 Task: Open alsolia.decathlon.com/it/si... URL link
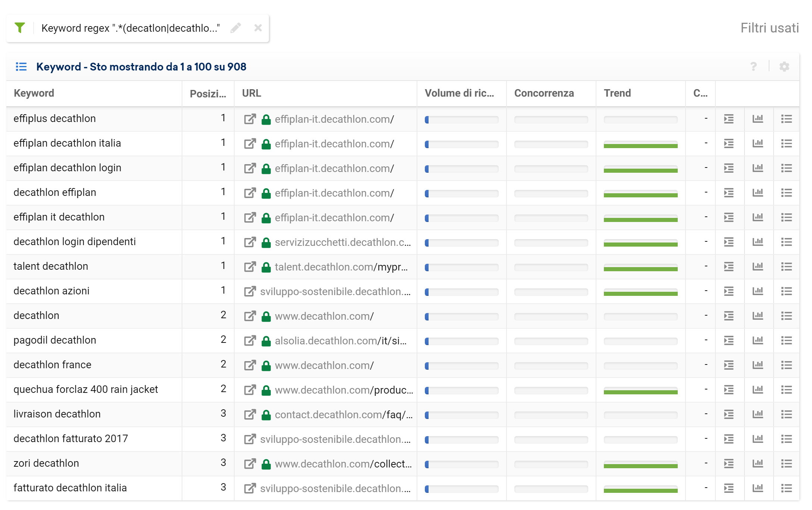pyautogui.click(x=341, y=341)
